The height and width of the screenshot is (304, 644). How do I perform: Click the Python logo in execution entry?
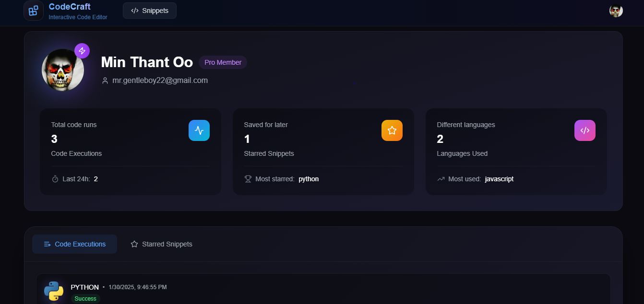(54, 291)
